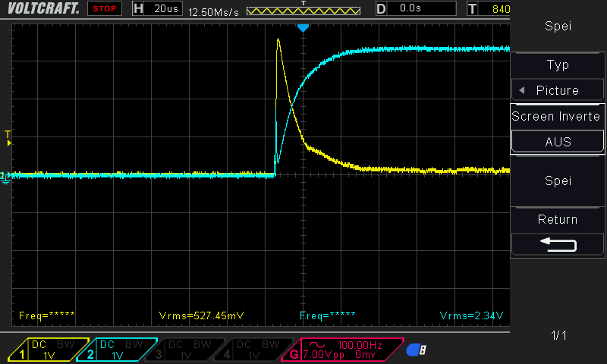Click the yellow Freq=***** measurement
This screenshot has height=364, width=607.
[x=46, y=315]
